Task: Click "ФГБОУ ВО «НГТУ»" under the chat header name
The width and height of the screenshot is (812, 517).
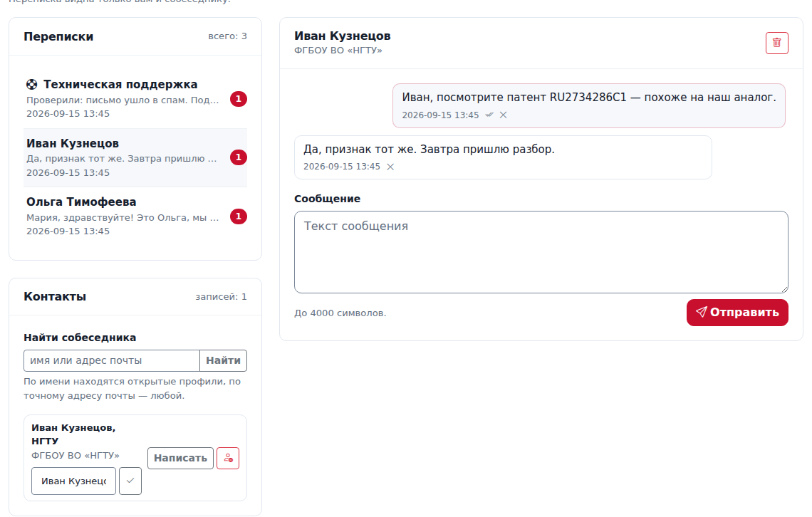Action: coord(338,50)
